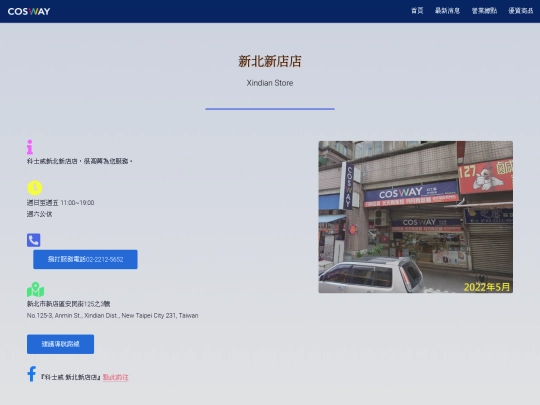Click the yellow clock hours icon
540x405 pixels.
pyautogui.click(x=34, y=188)
